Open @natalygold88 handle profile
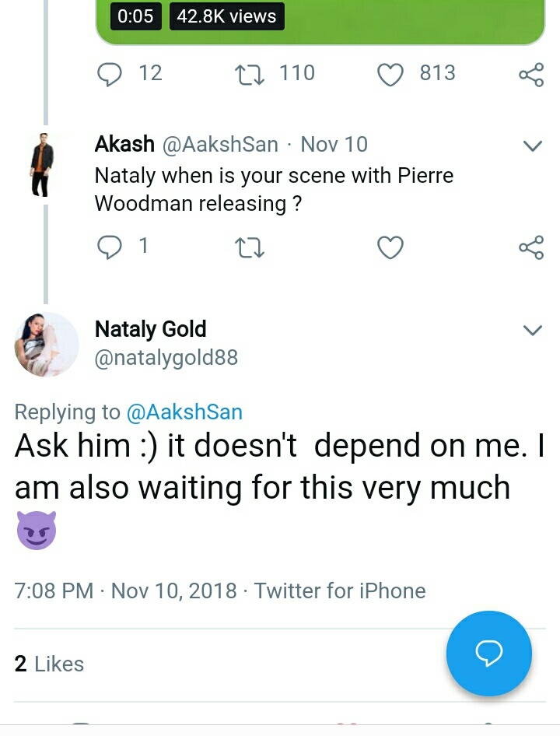 166,358
